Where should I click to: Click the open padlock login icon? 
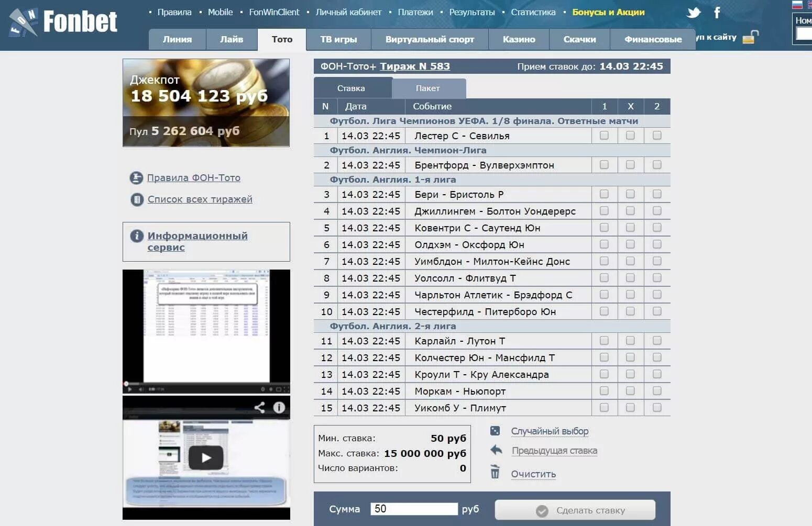pos(750,37)
